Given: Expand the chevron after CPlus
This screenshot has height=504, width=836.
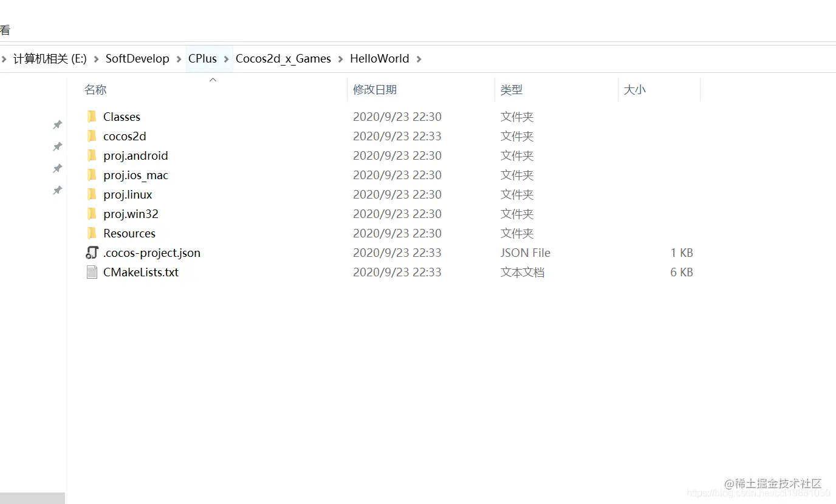Looking at the screenshot, I should point(226,59).
